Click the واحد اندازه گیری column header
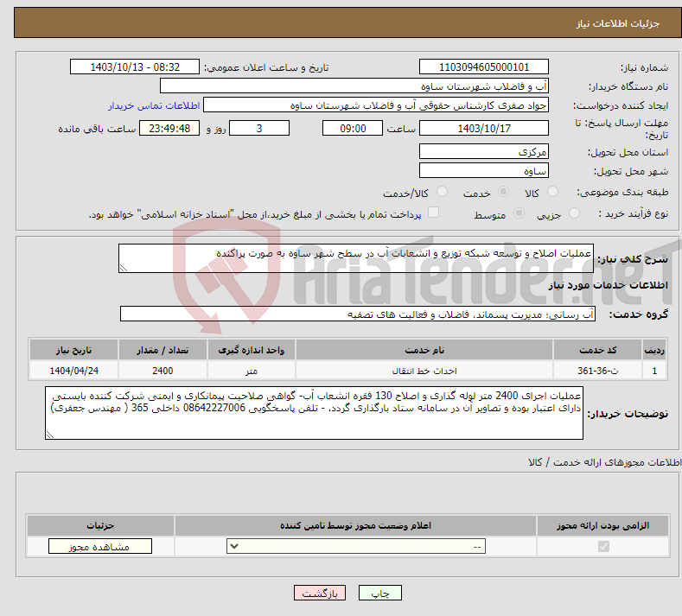 (x=252, y=350)
